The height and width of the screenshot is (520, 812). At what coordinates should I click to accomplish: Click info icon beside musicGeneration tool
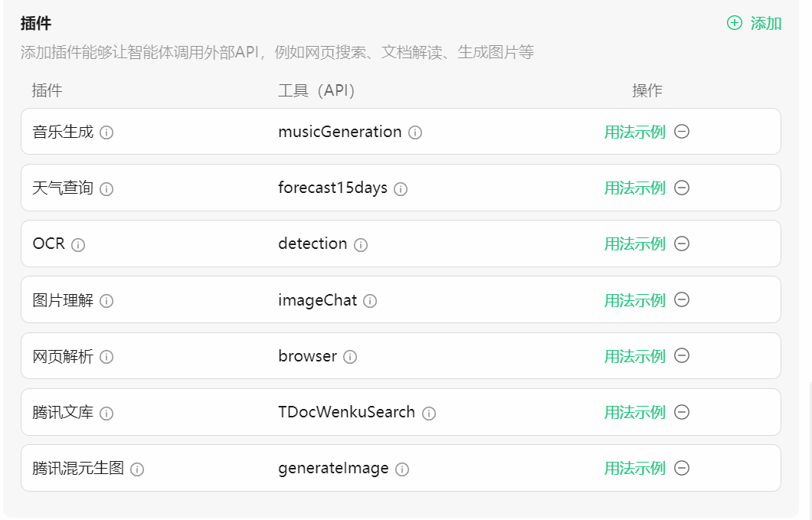[x=415, y=132]
